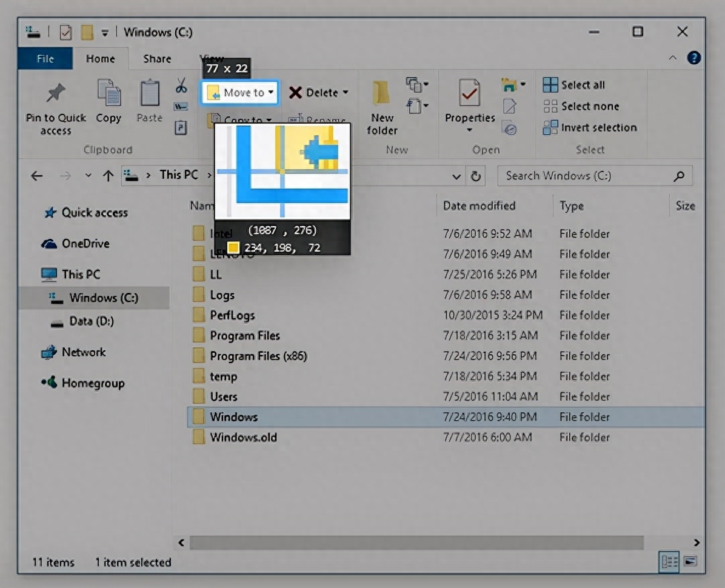The width and height of the screenshot is (725, 588).
Task: Click the Cut scissors icon
Action: [x=181, y=85]
